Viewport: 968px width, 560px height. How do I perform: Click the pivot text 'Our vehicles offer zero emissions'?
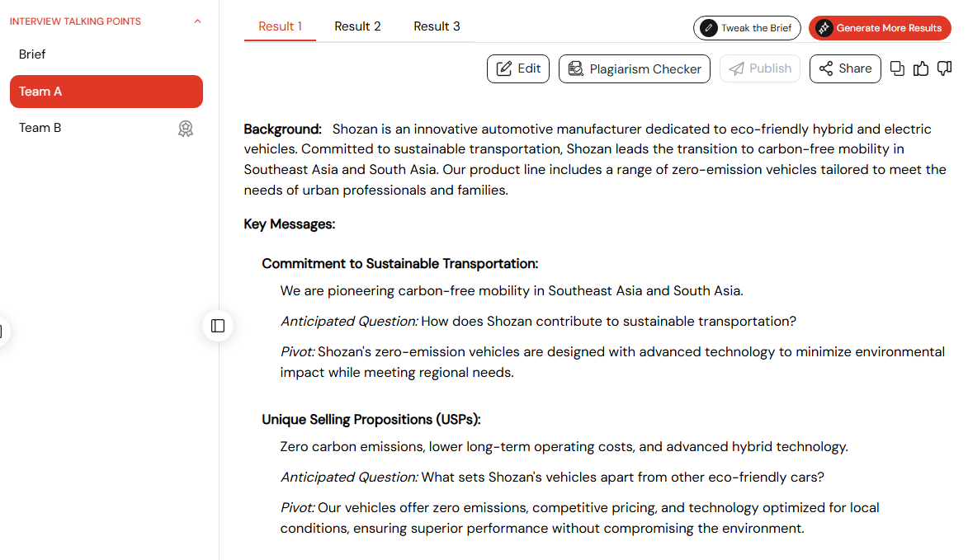tap(579, 518)
